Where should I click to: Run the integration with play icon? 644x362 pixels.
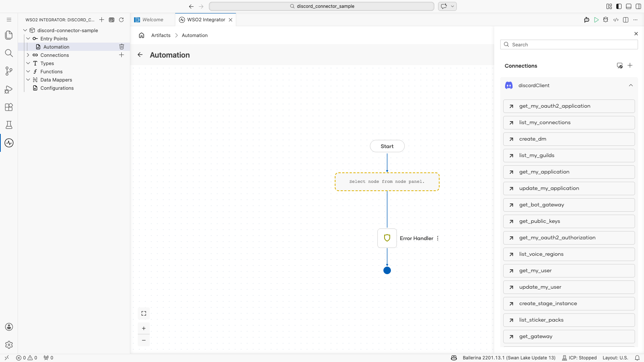596,20
